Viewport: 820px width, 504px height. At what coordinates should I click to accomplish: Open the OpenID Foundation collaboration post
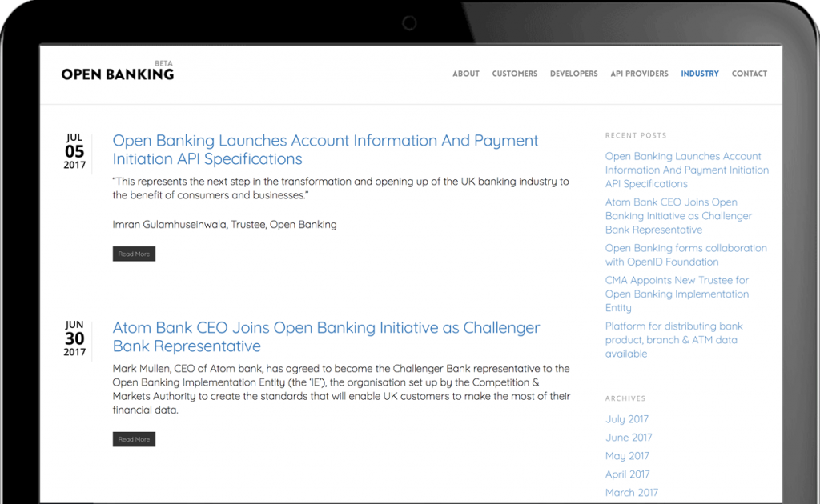coord(685,254)
